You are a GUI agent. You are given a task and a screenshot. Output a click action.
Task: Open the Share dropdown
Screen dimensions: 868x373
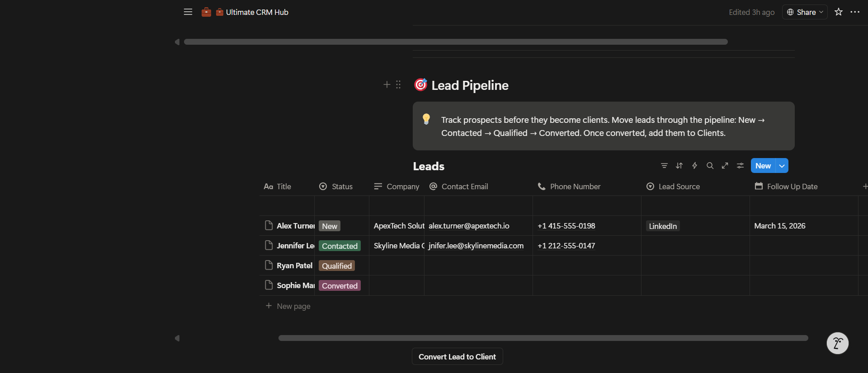[x=805, y=12]
